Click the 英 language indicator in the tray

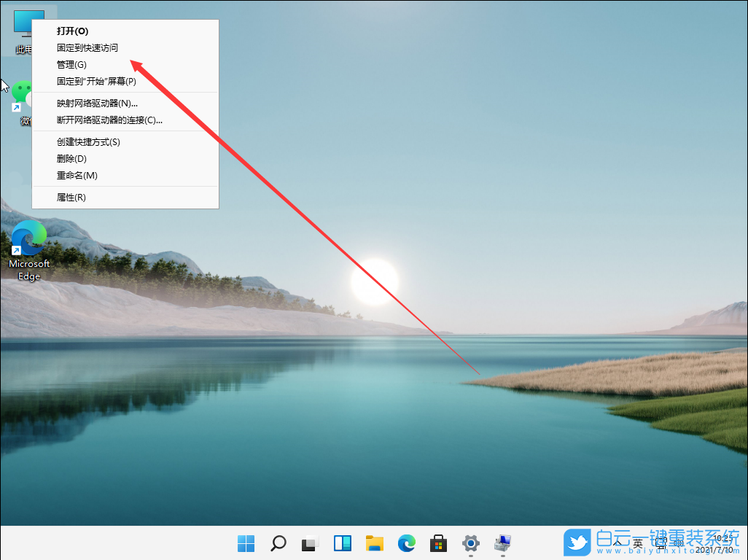pyautogui.click(x=636, y=544)
